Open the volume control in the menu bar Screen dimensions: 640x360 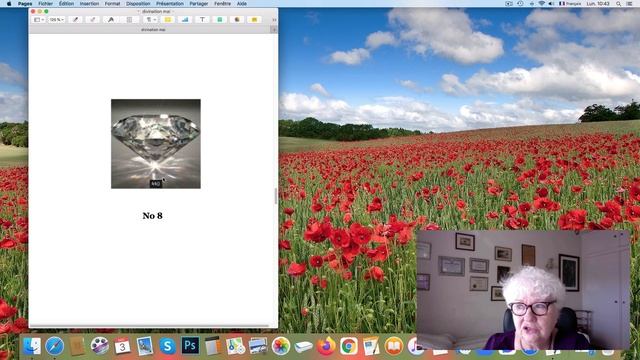click(x=551, y=3)
